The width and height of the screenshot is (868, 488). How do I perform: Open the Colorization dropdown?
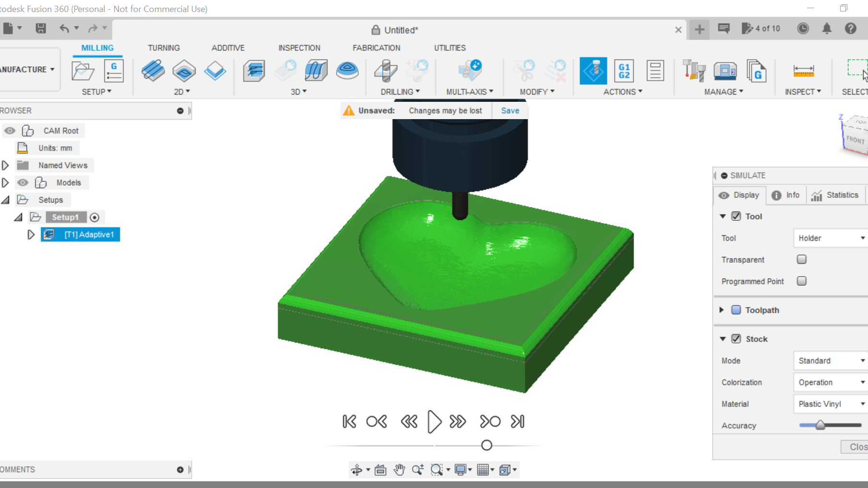[831, 382]
